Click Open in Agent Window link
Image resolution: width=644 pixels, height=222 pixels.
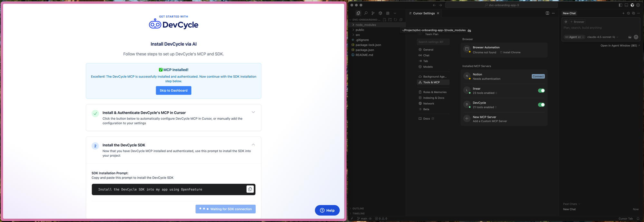620,46
